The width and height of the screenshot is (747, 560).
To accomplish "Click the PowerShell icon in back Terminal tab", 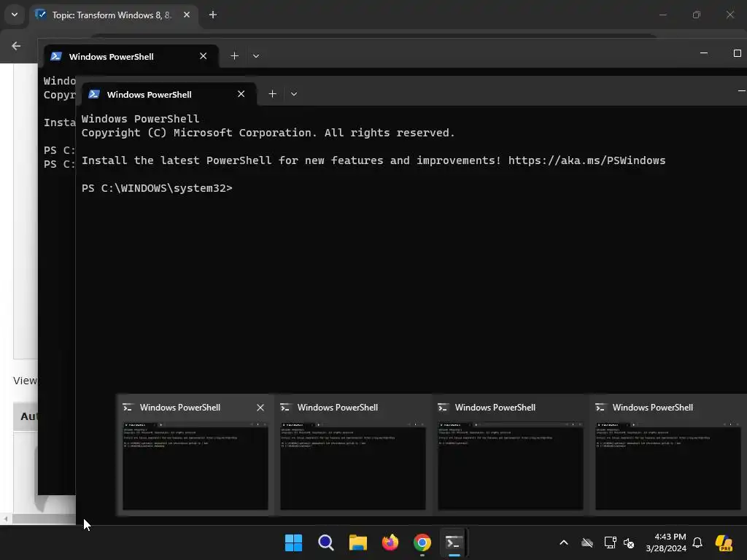I will click(55, 56).
